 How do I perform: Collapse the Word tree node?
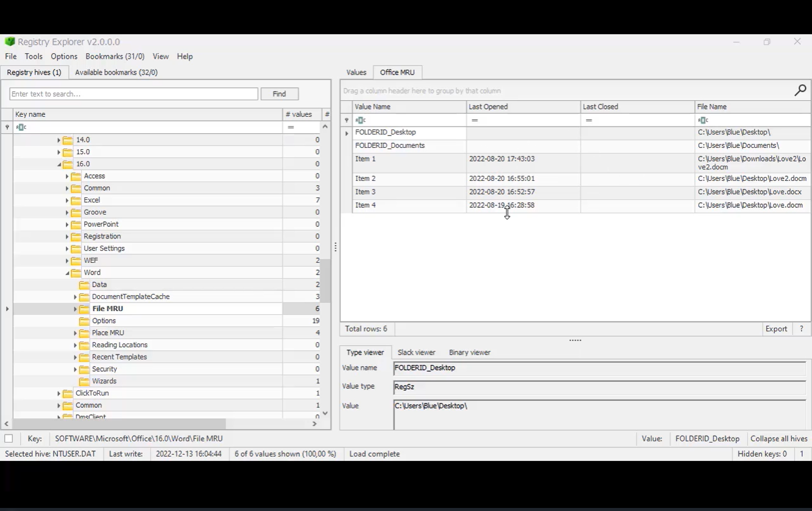point(67,273)
